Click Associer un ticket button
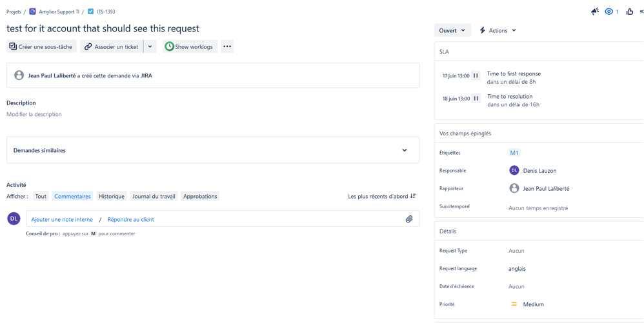644x323 pixels. click(112, 46)
